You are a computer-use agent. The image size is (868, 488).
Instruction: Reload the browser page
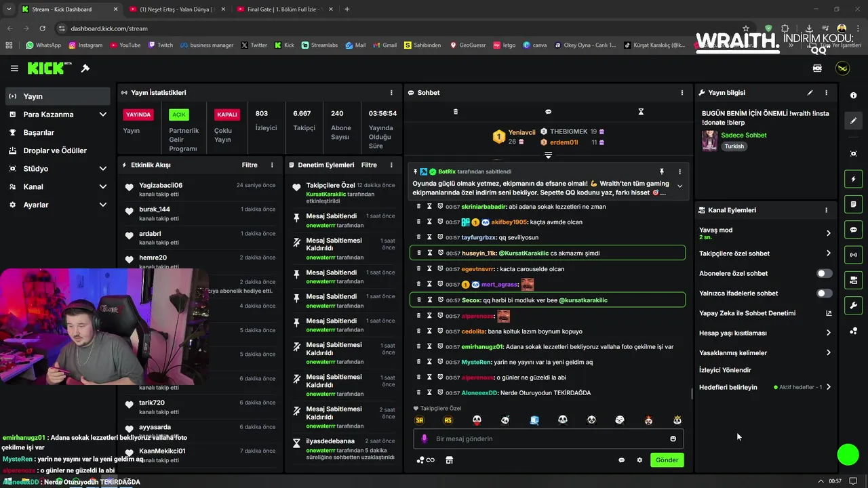click(x=43, y=28)
